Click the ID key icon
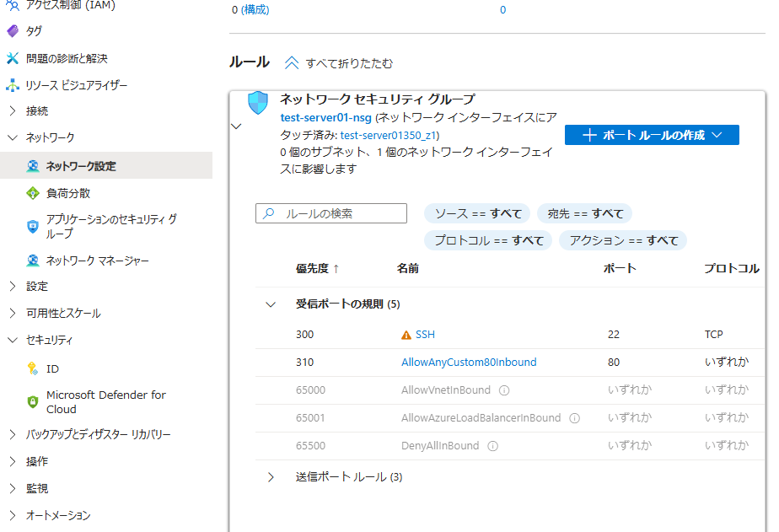The image size is (779, 532). point(33,368)
